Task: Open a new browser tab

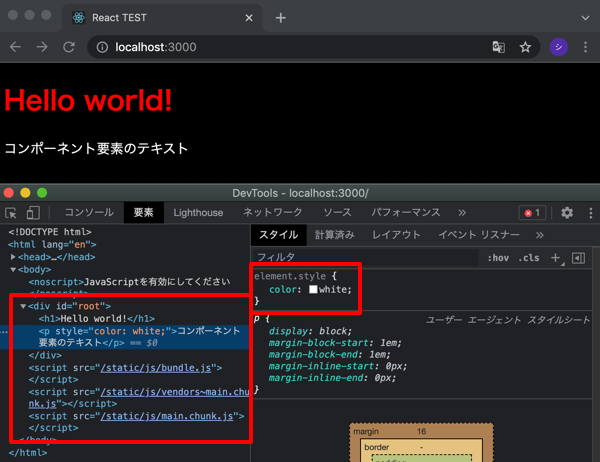Action: (280, 18)
